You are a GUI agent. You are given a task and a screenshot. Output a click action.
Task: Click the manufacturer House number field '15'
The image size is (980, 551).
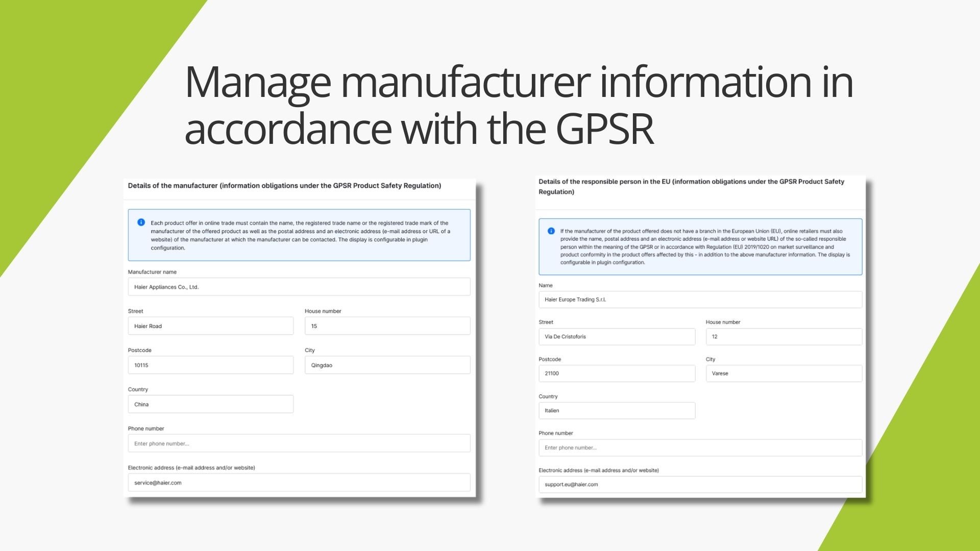(x=387, y=326)
